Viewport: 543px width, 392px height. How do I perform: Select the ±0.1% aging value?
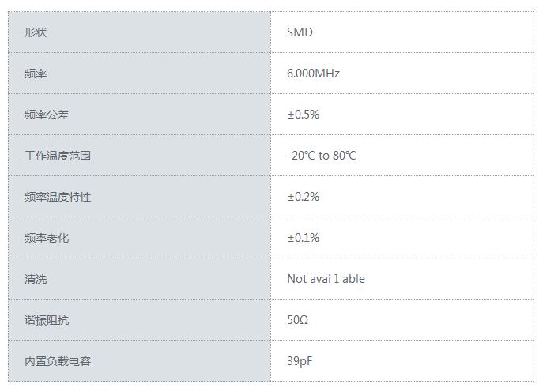pyautogui.click(x=303, y=238)
